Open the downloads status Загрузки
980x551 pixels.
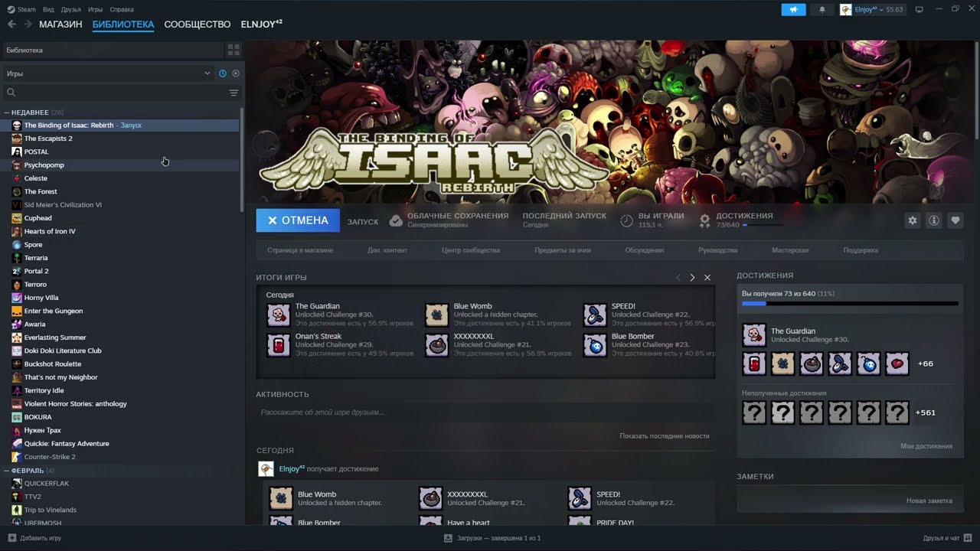tap(492, 538)
